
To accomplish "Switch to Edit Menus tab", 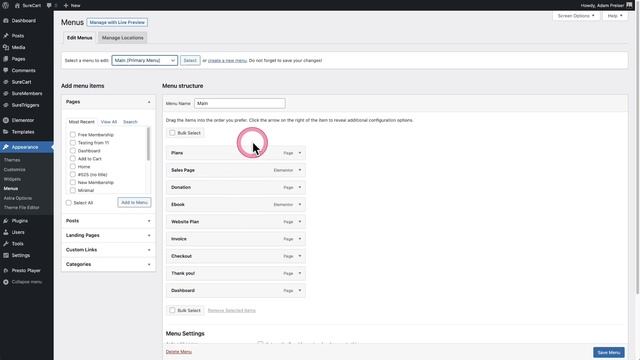I will (x=80, y=38).
